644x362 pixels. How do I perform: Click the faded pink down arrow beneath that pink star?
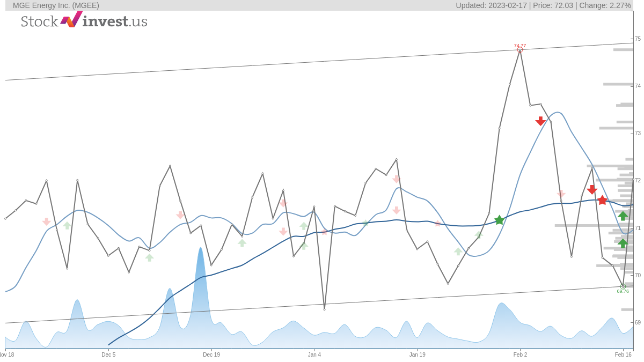[283, 231]
